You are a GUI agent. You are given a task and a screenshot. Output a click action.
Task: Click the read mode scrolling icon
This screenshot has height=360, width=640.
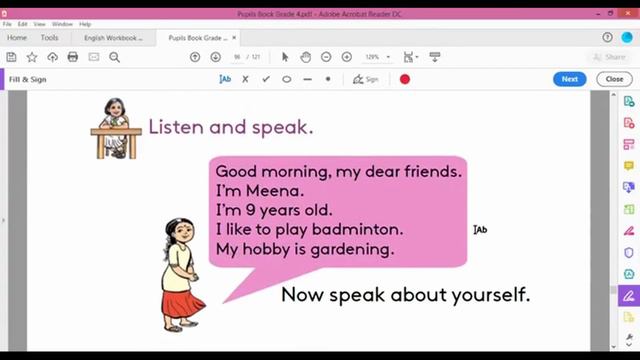pyautogui.click(x=435, y=57)
